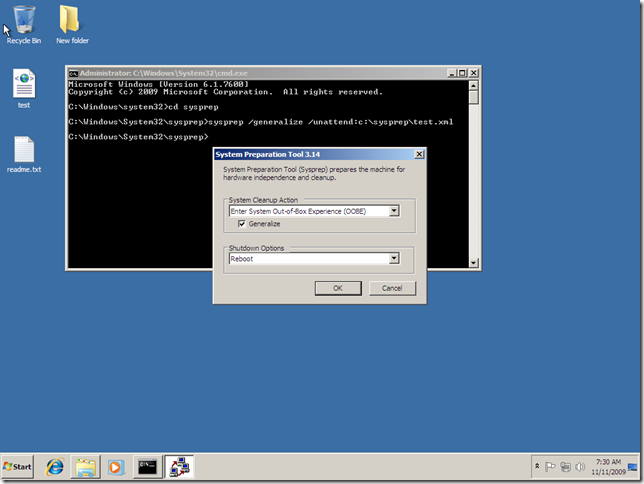Click the sysprep /generalize command line

[x=261, y=122]
